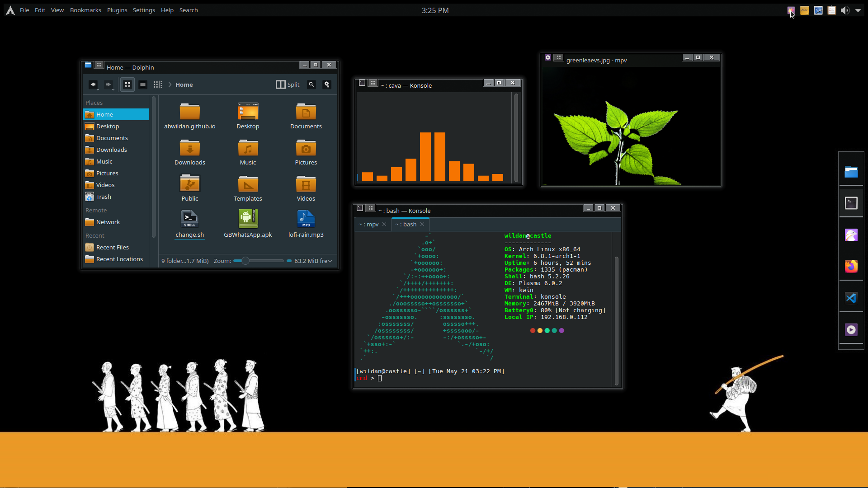Click grid button in bash Konsole title bar
Viewport: 868px width, 488px height.
click(371, 208)
